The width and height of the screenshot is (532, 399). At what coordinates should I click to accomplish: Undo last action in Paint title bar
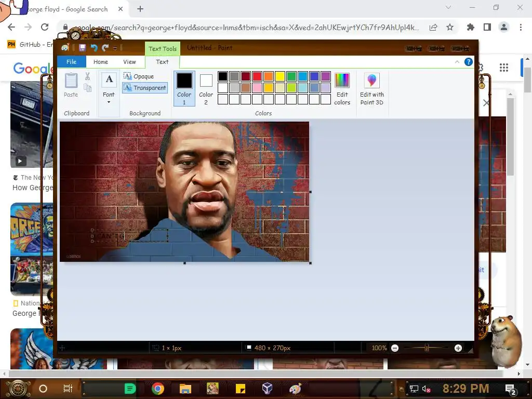(x=94, y=48)
